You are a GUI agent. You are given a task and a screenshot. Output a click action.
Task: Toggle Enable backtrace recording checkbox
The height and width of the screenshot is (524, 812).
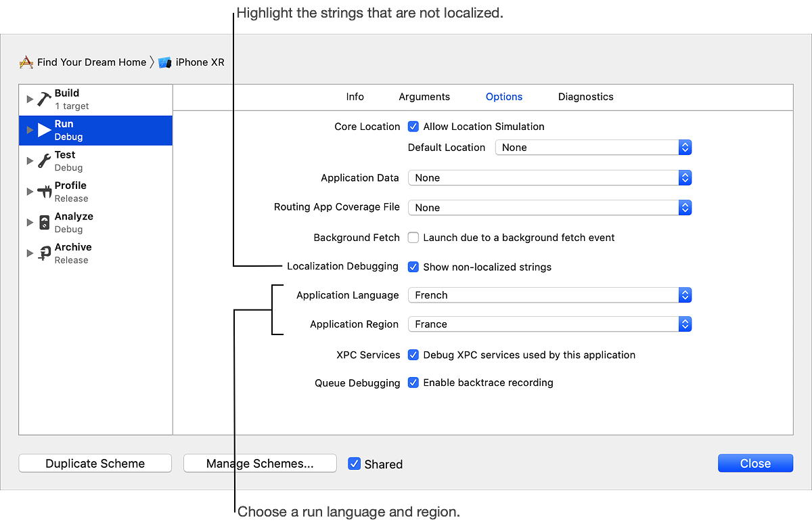413,383
